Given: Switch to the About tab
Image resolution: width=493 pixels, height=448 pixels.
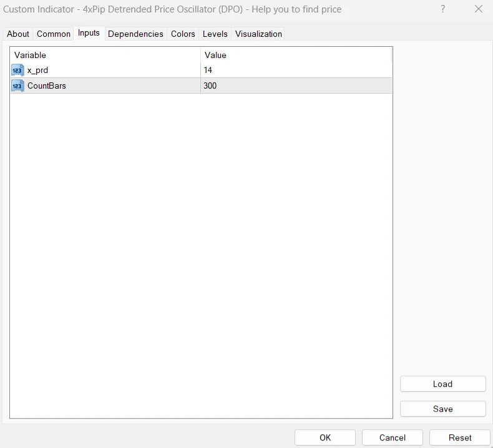Looking at the screenshot, I should point(18,34).
